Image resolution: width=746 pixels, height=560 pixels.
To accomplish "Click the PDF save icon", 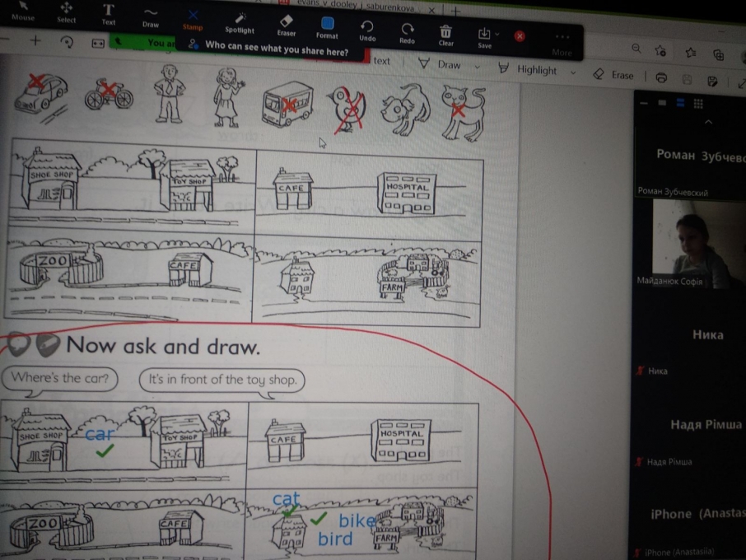I will click(687, 79).
